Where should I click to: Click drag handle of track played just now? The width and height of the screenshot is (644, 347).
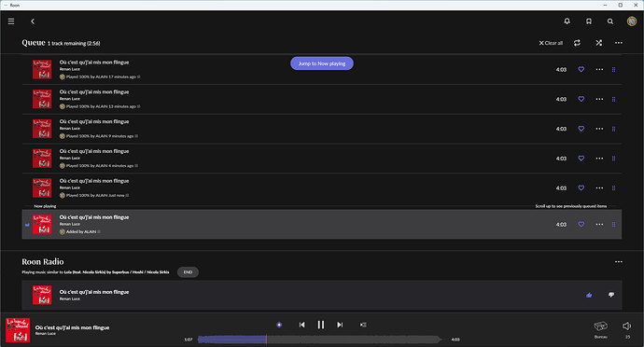613,187
